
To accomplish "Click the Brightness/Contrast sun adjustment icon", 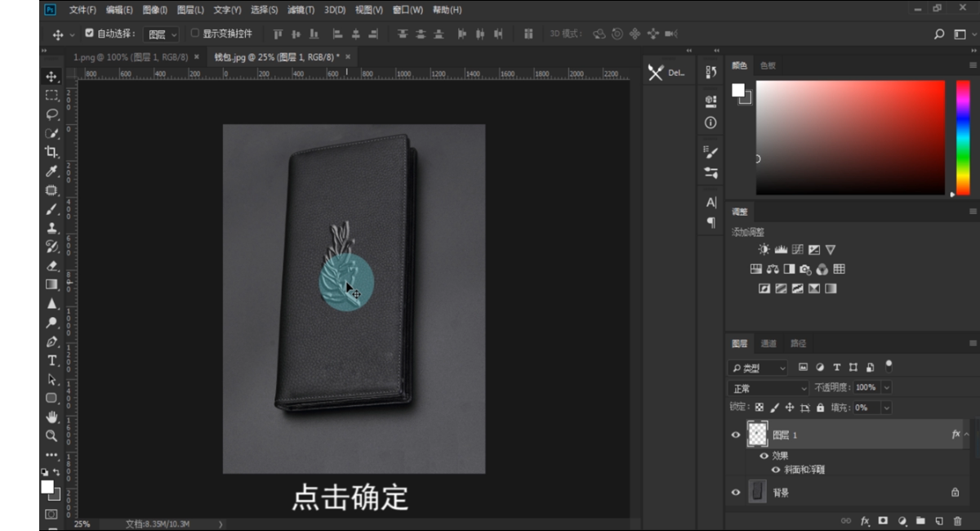I will coord(764,249).
